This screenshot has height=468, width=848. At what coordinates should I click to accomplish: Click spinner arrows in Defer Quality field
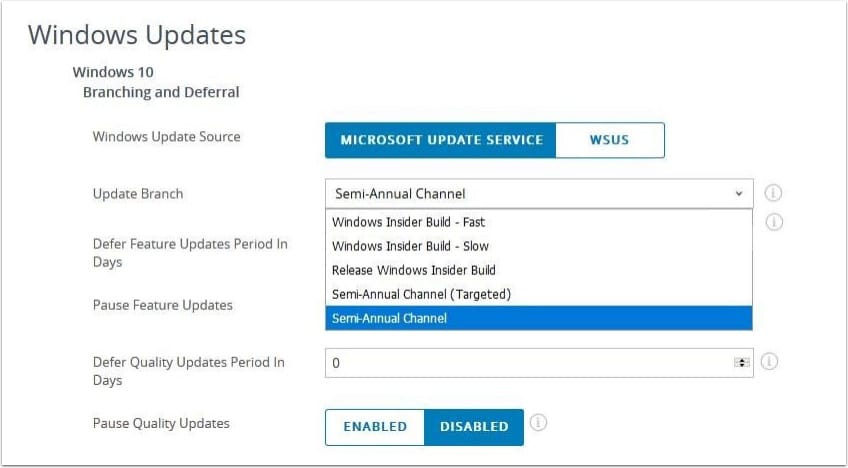[x=741, y=363]
